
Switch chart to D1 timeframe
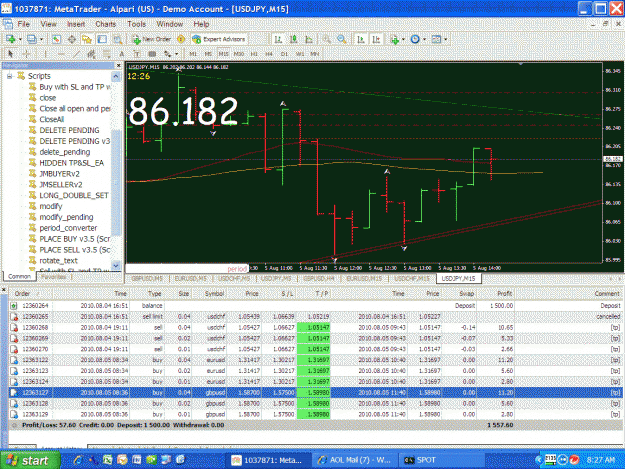pyautogui.click(x=284, y=53)
